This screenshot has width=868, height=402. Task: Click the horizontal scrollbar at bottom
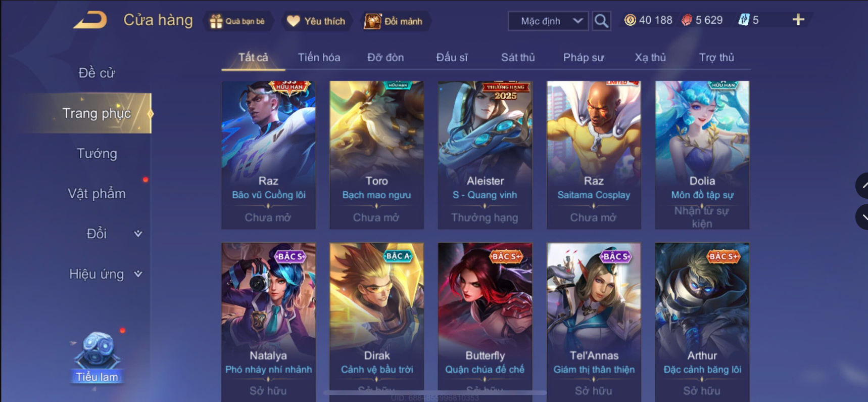tap(435, 392)
